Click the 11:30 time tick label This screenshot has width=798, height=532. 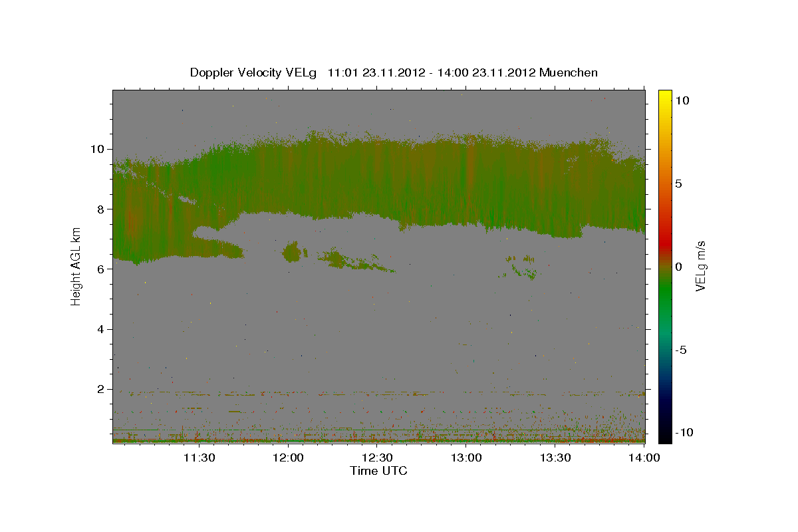(199, 458)
